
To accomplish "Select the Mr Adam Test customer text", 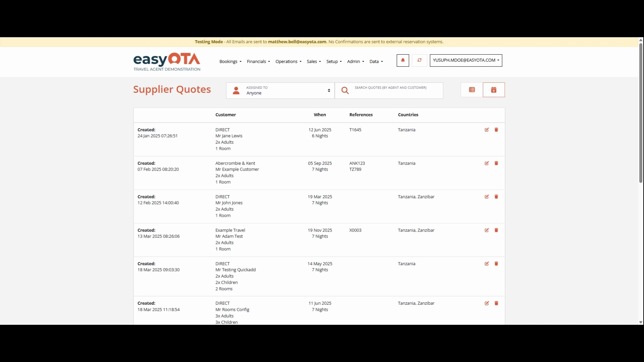I will click(x=229, y=236).
